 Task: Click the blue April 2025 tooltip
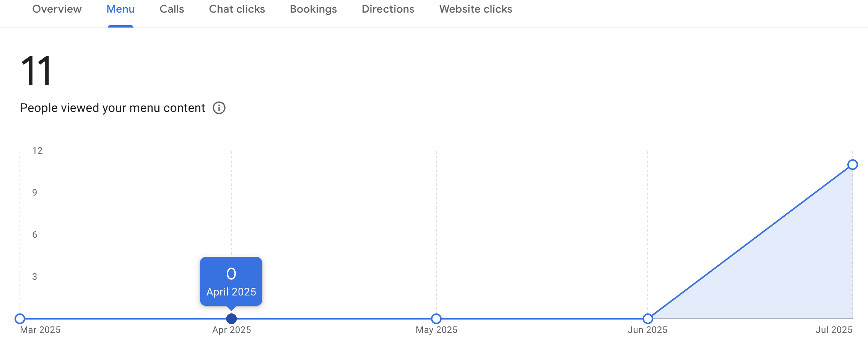231,281
